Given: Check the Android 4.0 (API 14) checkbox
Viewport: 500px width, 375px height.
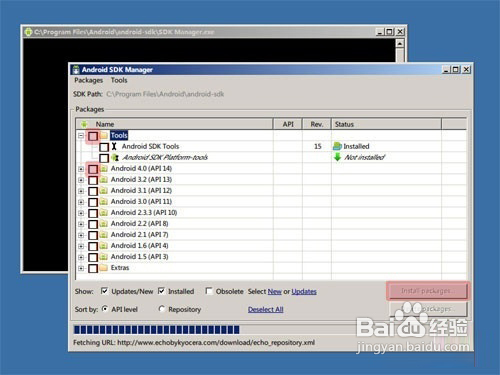Looking at the screenshot, I should click(93, 169).
